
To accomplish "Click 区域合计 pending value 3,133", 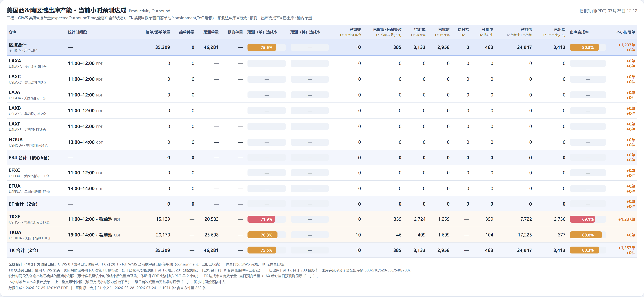I will point(419,47).
